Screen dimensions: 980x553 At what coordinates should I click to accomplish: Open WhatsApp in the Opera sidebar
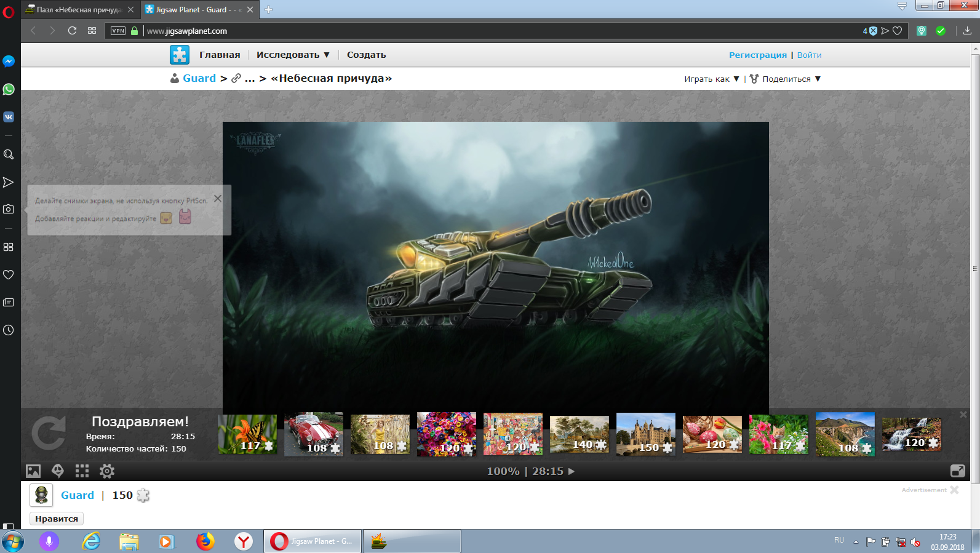[x=9, y=89]
